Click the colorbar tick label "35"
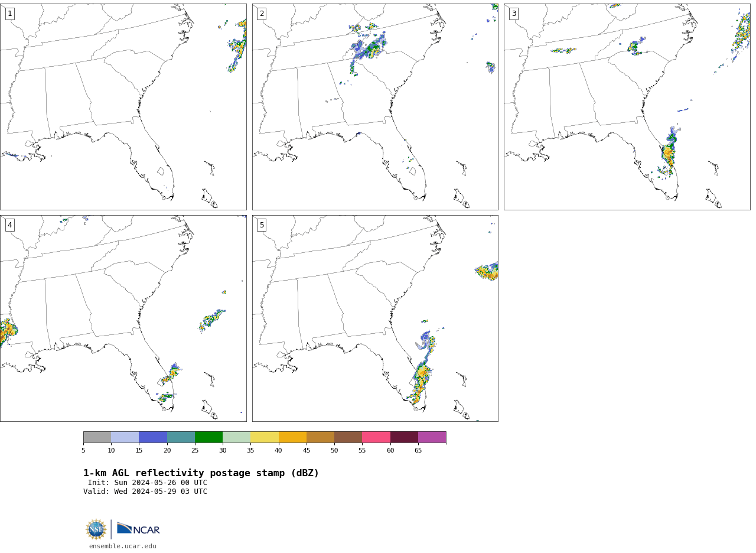The width and height of the screenshot is (756, 553). (x=250, y=451)
